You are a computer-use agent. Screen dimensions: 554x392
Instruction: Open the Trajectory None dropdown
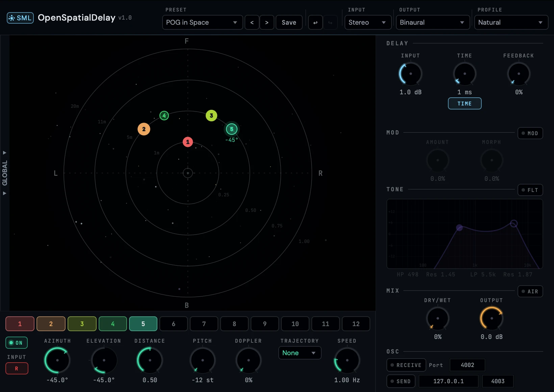tap(300, 353)
